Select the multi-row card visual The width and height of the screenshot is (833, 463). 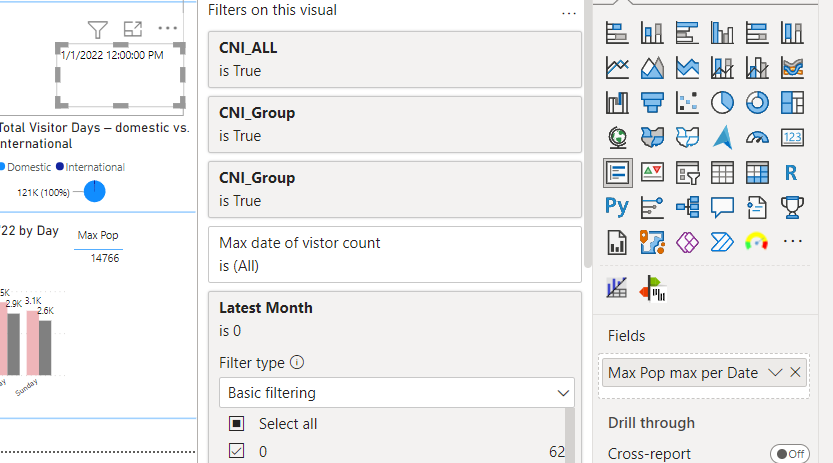[617, 173]
